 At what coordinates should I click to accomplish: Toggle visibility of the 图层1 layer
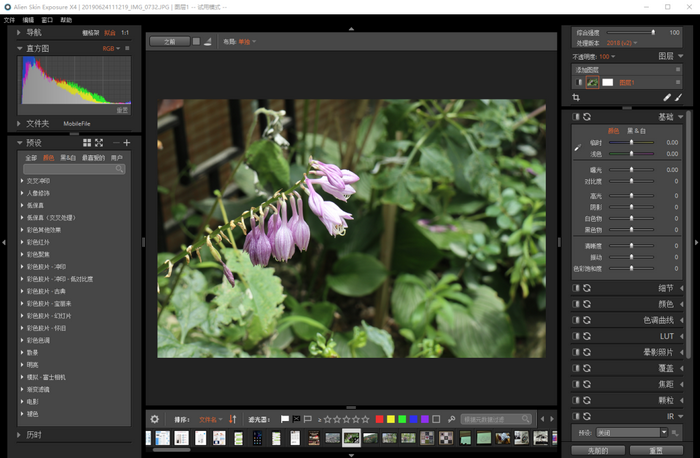578,82
